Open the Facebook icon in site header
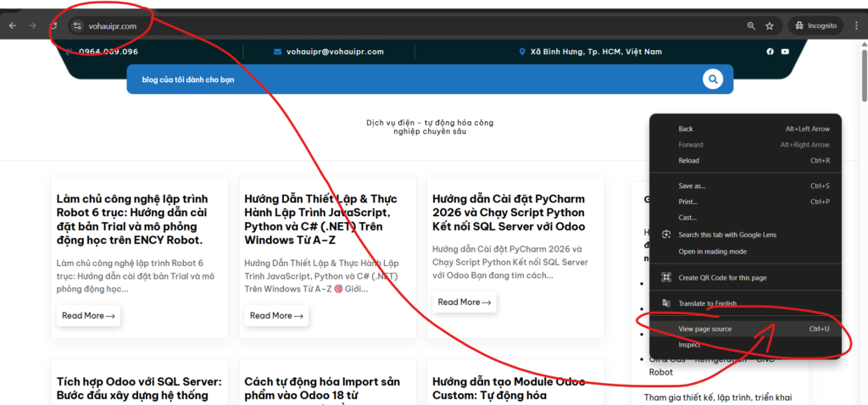Image resolution: width=868 pixels, height=405 pixels. [771, 52]
